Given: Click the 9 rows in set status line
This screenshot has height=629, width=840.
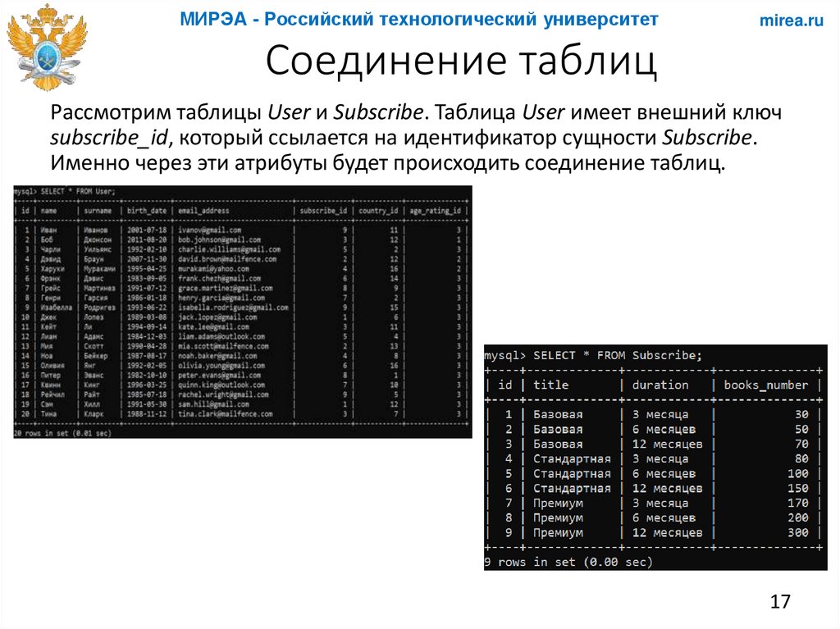Looking at the screenshot, I should pos(569,561).
